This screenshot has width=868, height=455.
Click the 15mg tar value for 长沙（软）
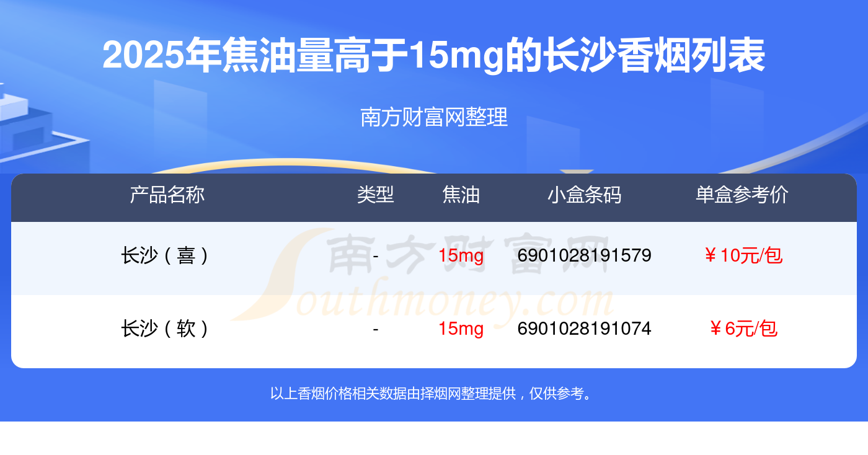point(461,329)
